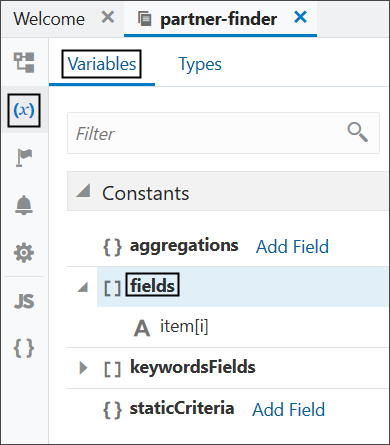Screen dimensions: 390x445
Task: Open the JSON braces sidebar icon
Action: (x=24, y=348)
